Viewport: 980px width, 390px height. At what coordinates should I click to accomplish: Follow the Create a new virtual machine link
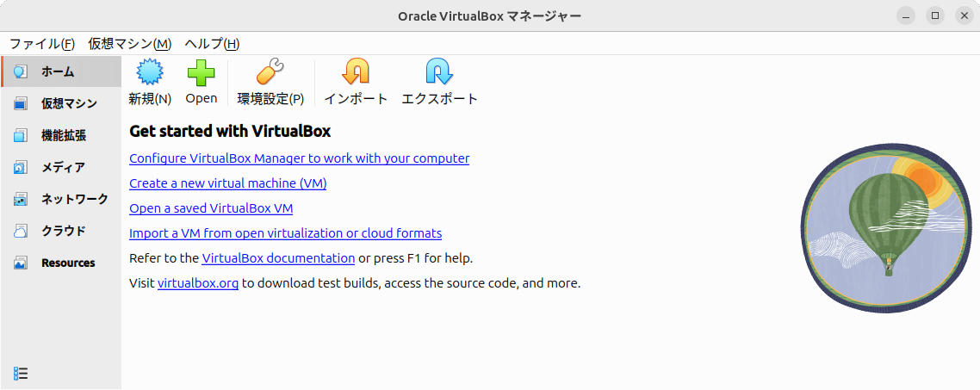pos(228,183)
